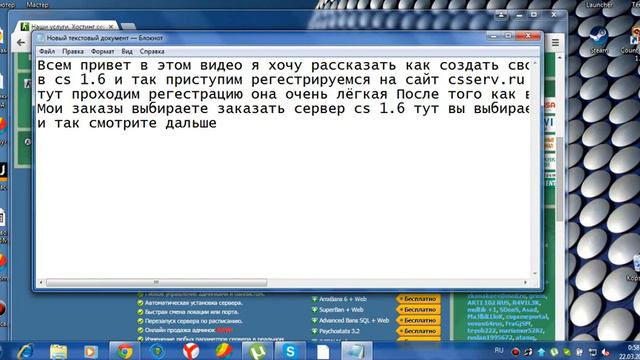
Task: Open Yandex browser from the taskbar
Action: point(191,351)
